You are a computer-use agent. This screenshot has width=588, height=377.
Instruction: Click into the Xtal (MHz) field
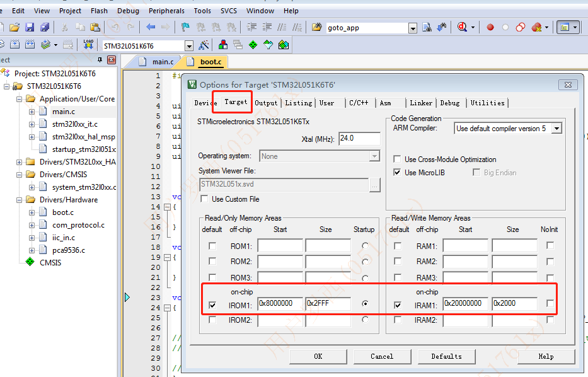point(359,139)
